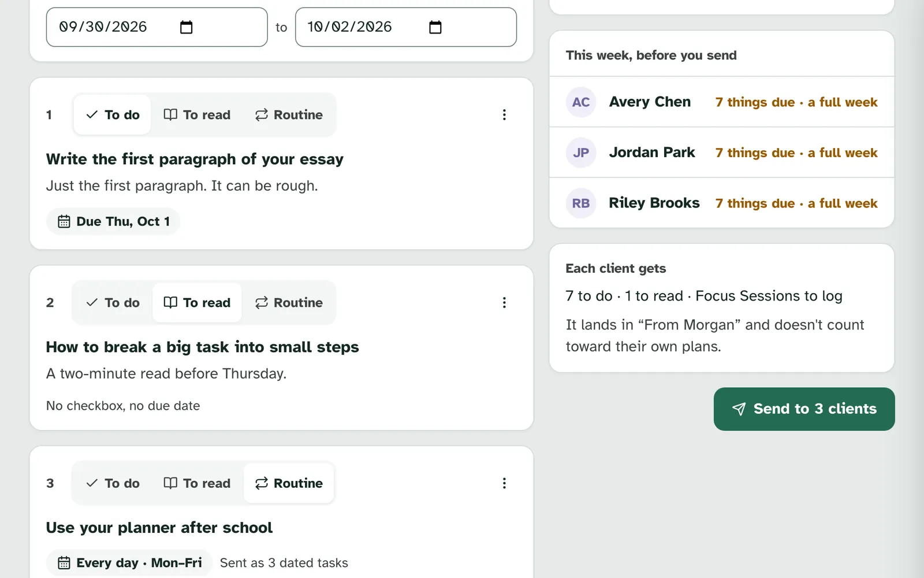Select To read type for item 1
The height and width of the screenshot is (578, 924).
click(x=197, y=115)
